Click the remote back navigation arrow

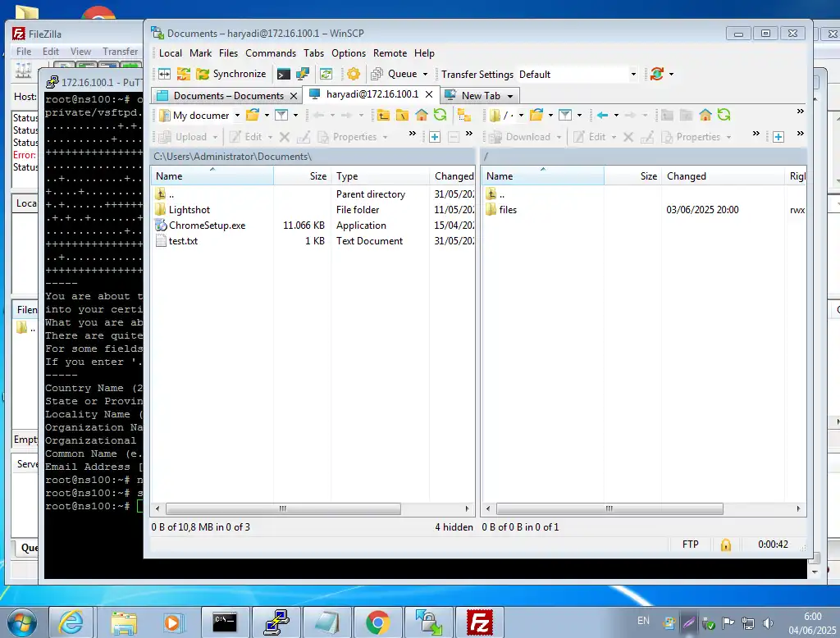pyautogui.click(x=602, y=115)
